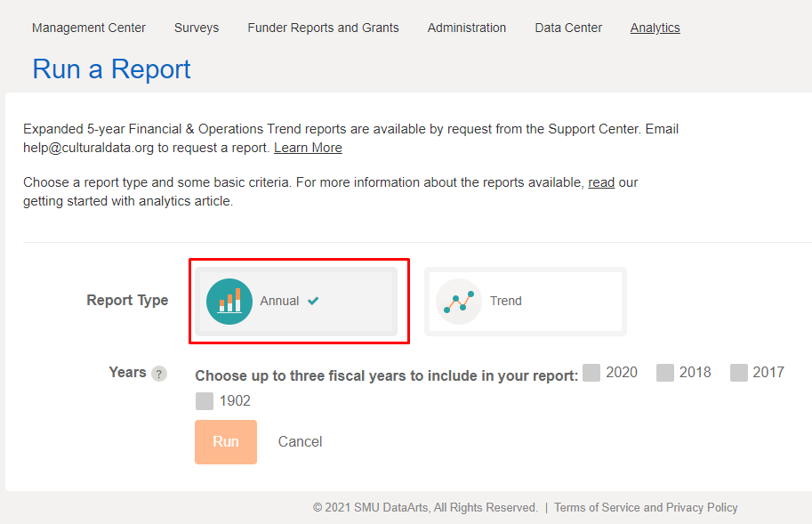Check the 2018 fiscal year box
The height and width of the screenshot is (524, 812).
coord(665,373)
